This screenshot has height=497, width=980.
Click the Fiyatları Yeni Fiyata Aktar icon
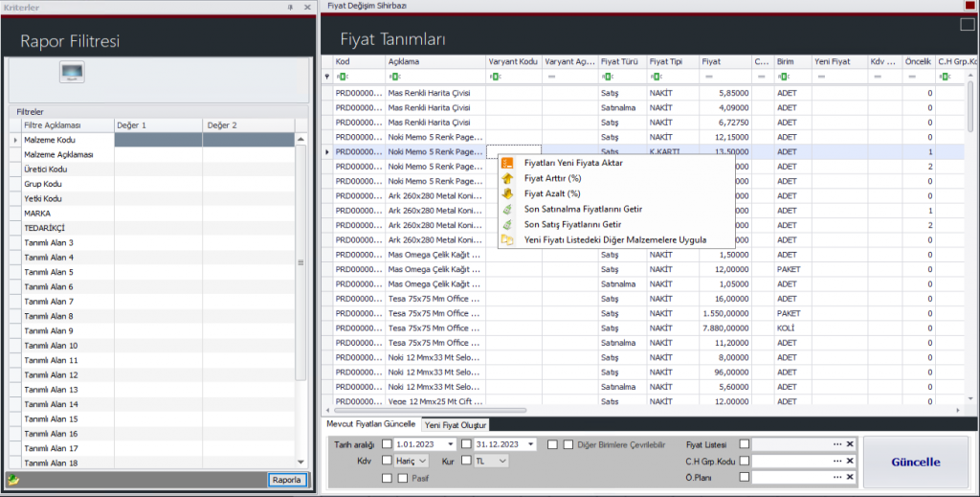tap(507, 163)
